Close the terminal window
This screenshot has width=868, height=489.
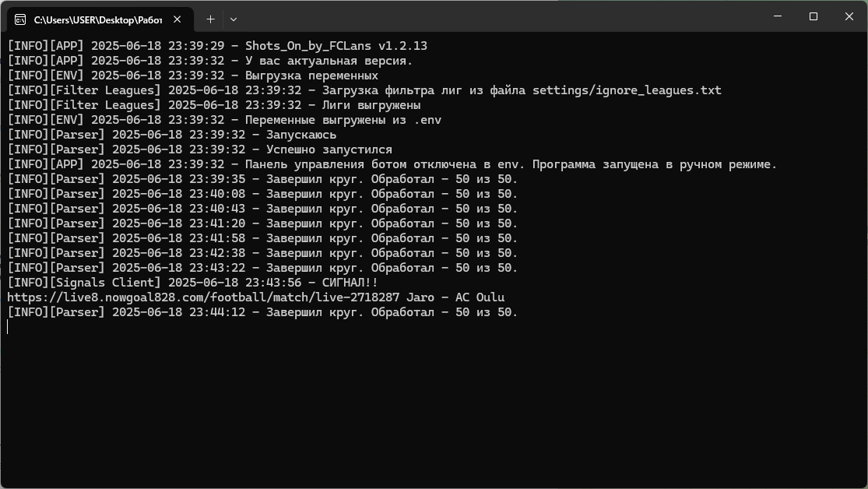coord(849,16)
